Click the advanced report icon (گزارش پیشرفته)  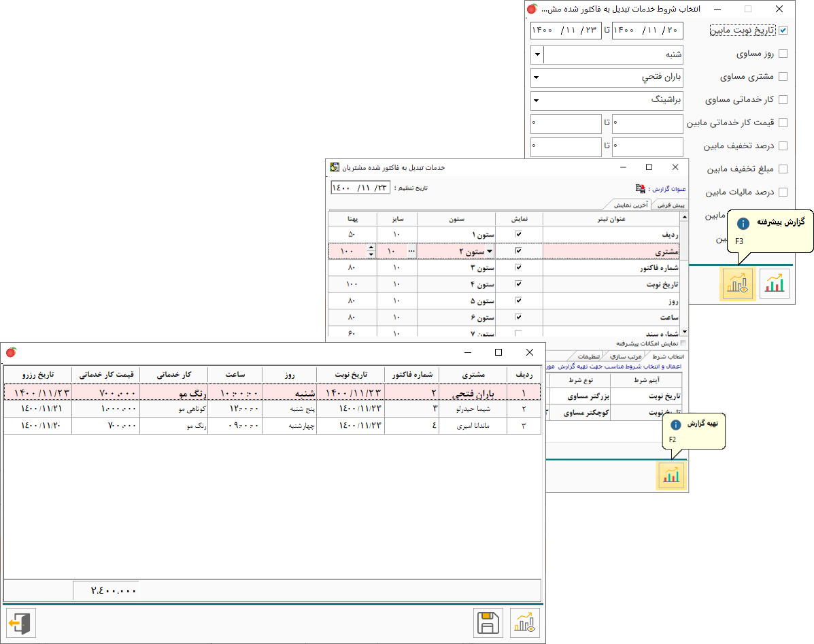point(737,284)
